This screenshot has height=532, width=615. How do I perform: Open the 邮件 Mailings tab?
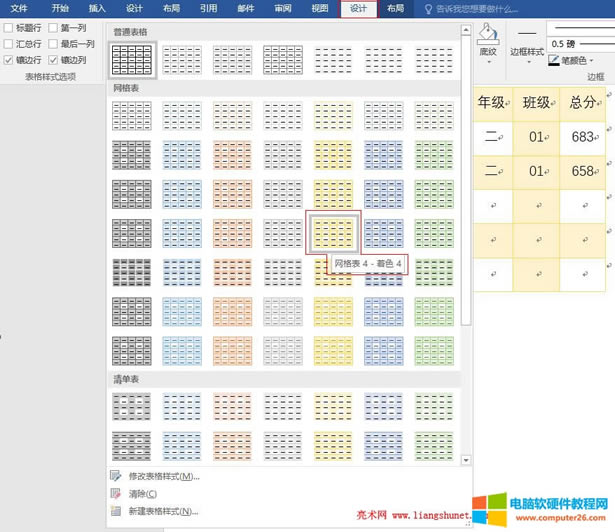(246, 8)
